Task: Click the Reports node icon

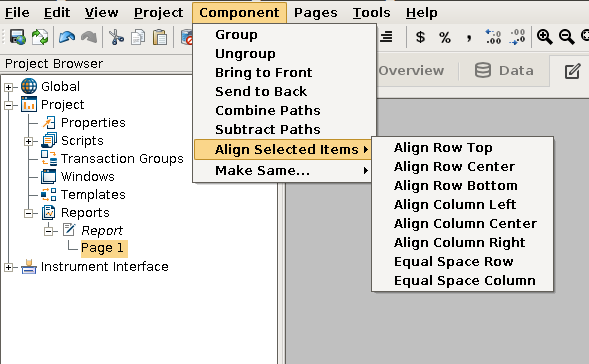Action: click(49, 213)
